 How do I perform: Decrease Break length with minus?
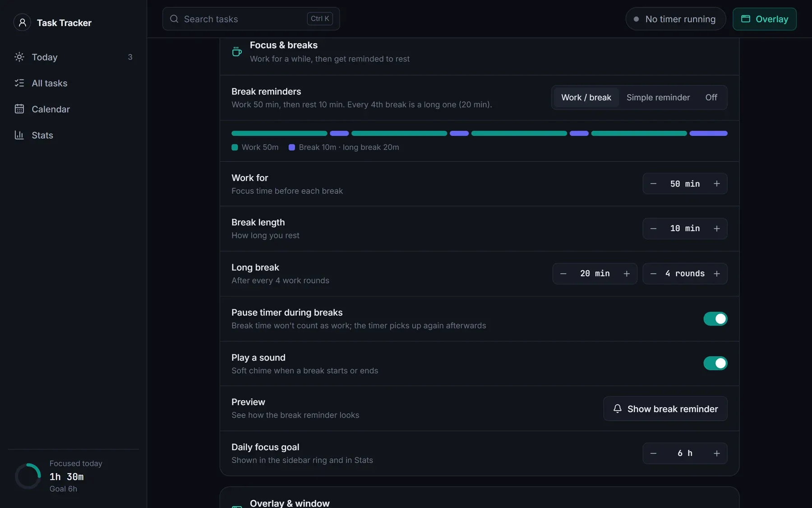pos(653,228)
